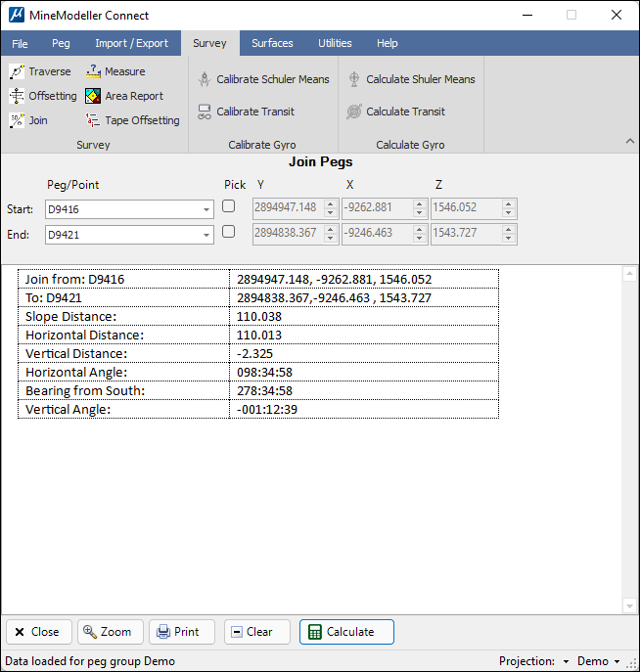This screenshot has width=640, height=672.
Task: Collapse the ribbon using the chevron
Action: [x=629, y=142]
